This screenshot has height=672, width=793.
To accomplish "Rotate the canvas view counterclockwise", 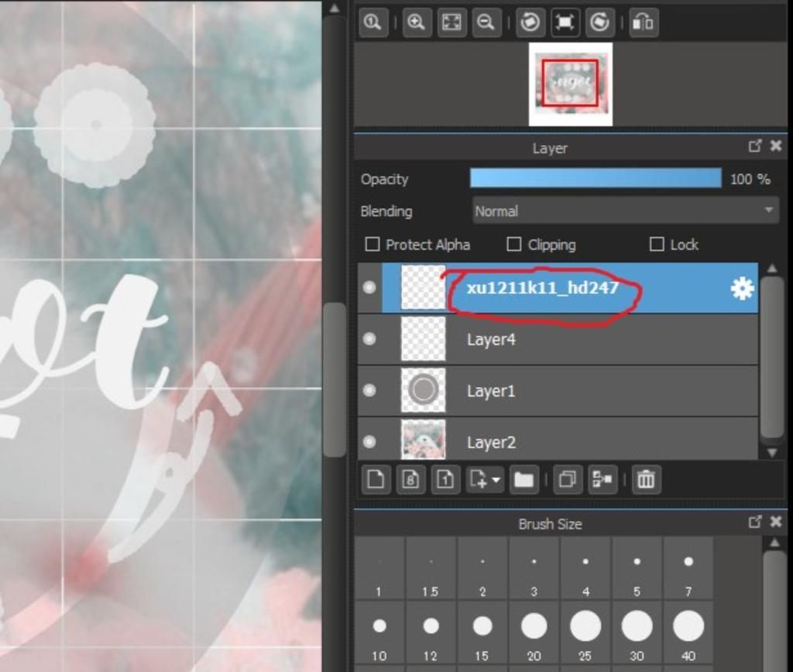I will pyautogui.click(x=530, y=22).
